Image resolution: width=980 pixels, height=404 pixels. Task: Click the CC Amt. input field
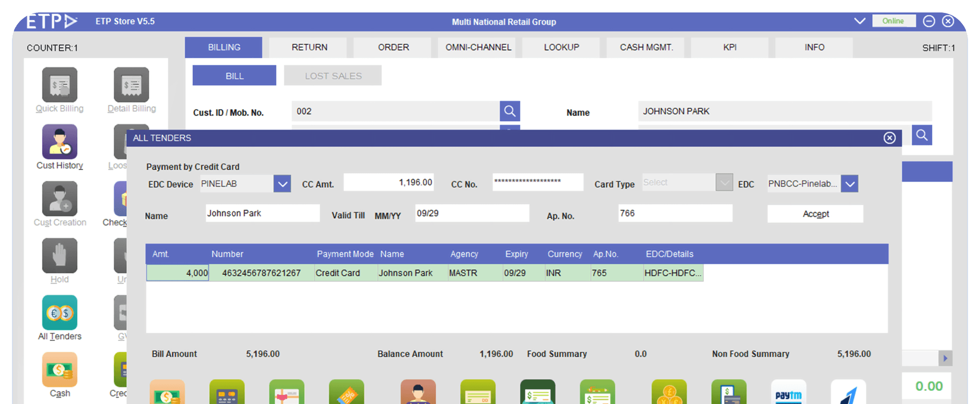(389, 182)
